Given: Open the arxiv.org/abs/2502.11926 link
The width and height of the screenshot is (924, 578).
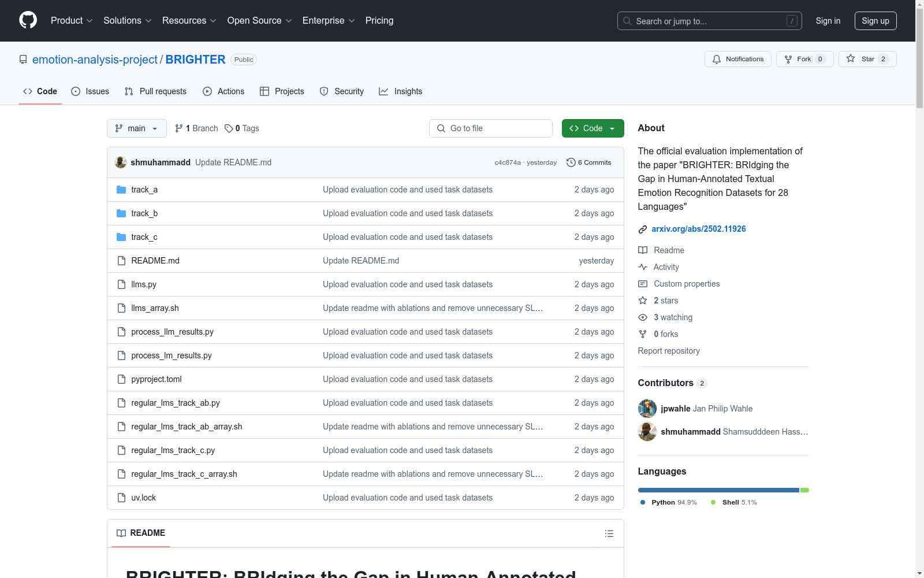Looking at the screenshot, I should click(x=699, y=229).
